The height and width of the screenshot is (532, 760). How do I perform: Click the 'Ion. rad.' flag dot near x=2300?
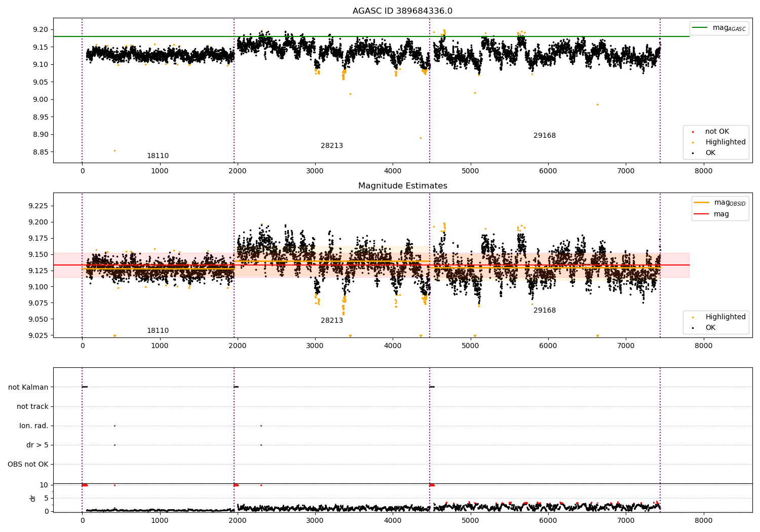coord(261,426)
